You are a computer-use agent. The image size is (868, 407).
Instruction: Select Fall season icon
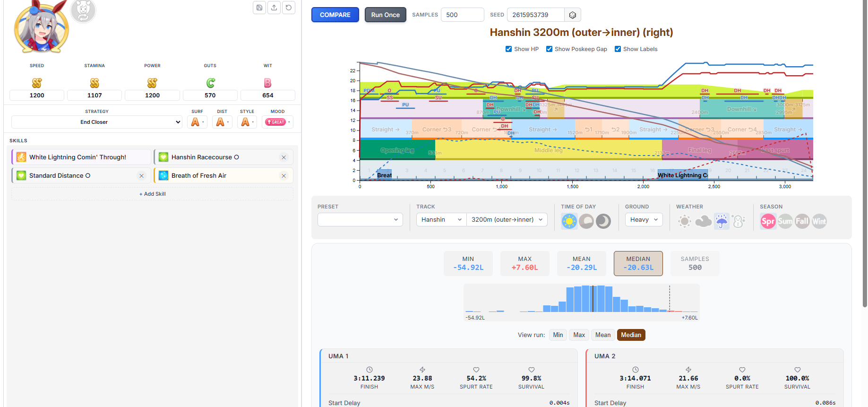pyautogui.click(x=802, y=221)
